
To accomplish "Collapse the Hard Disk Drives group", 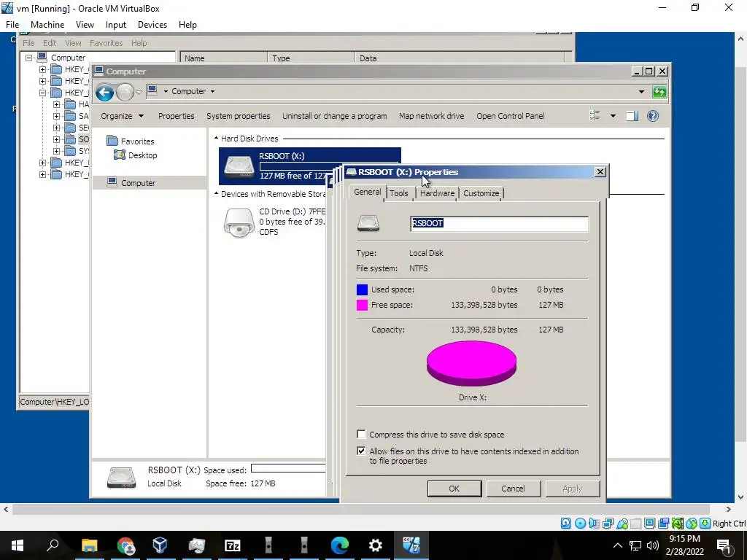I will 216,139.
